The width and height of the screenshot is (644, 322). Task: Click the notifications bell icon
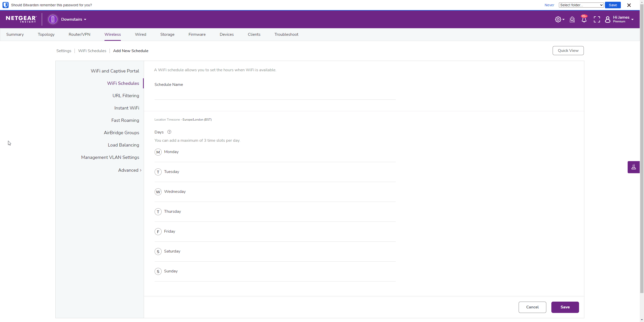click(x=584, y=20)
